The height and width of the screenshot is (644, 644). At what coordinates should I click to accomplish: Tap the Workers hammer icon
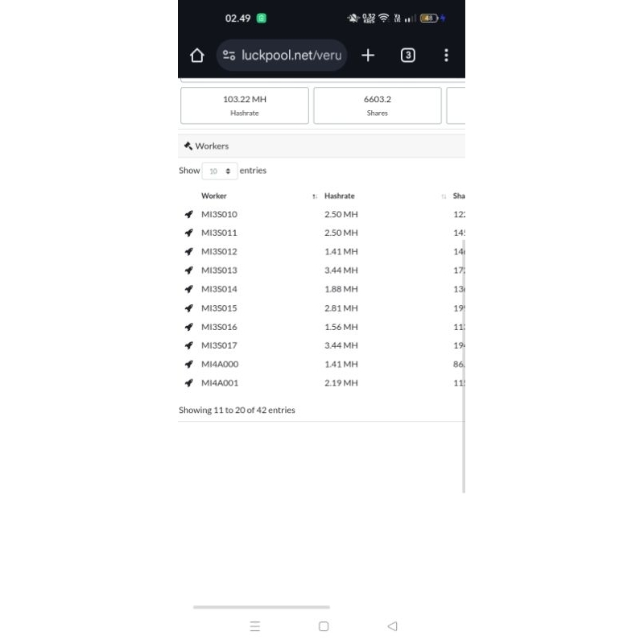[188, 146]
